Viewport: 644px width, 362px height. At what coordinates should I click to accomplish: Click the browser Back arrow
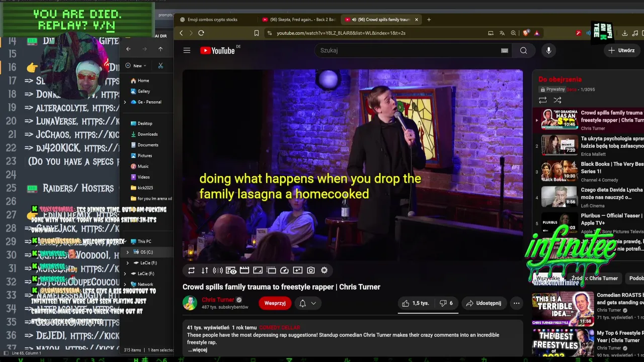point(182,33)
